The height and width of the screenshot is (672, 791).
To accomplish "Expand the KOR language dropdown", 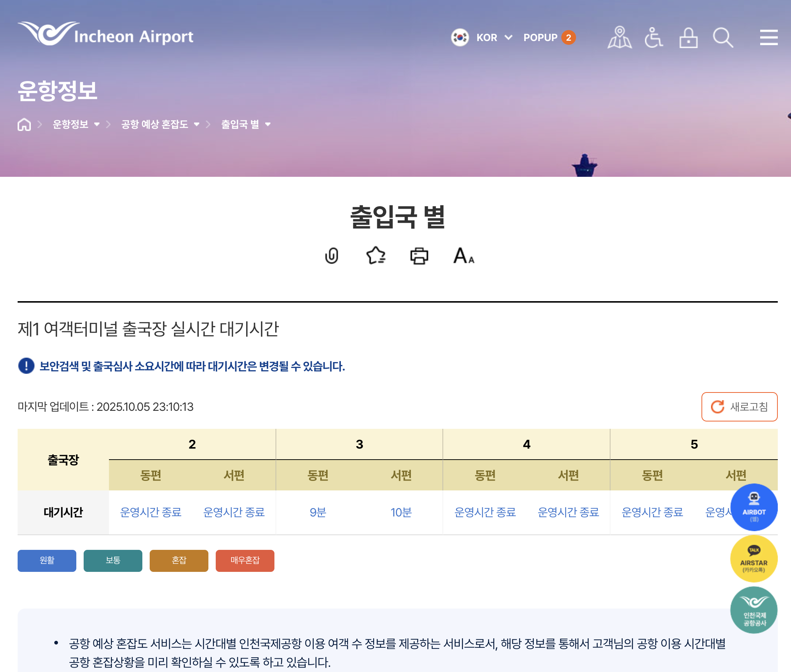I will click(494, 37).
